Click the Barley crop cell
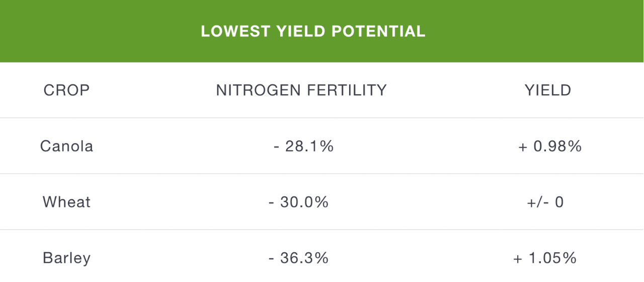This screenshot has height=282, width=644. pos(67,258)
